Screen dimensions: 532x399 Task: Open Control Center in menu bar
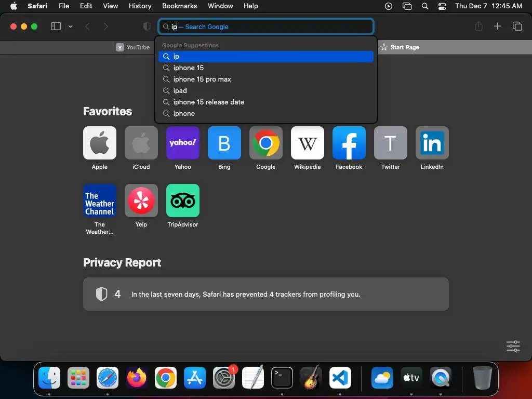tap(442, 6)
